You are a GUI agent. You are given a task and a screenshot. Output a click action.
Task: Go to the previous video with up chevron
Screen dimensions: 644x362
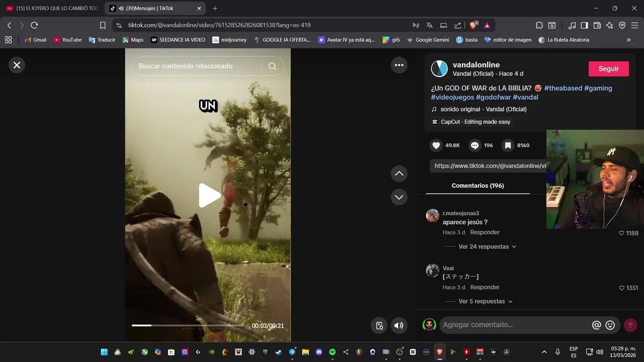pyautogui.click(x=399, y=173)
